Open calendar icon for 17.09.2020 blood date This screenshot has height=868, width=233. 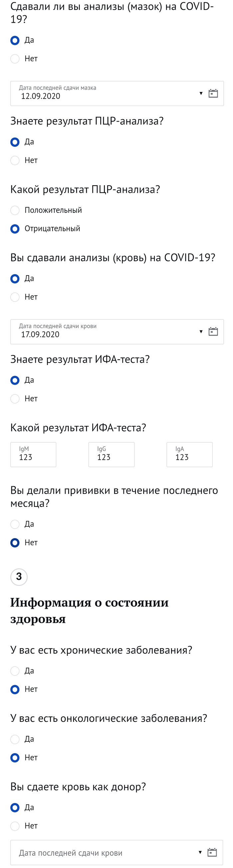click(x=213, y=331)
